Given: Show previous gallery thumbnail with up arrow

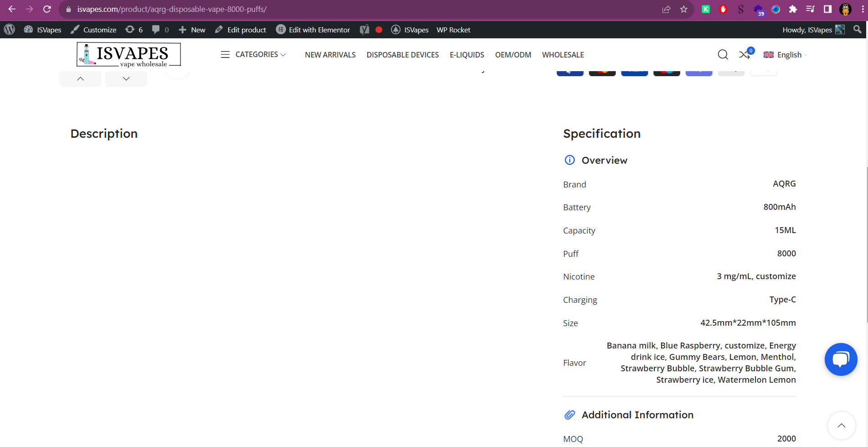Looking at the screenshot, I should click(80, 78).
